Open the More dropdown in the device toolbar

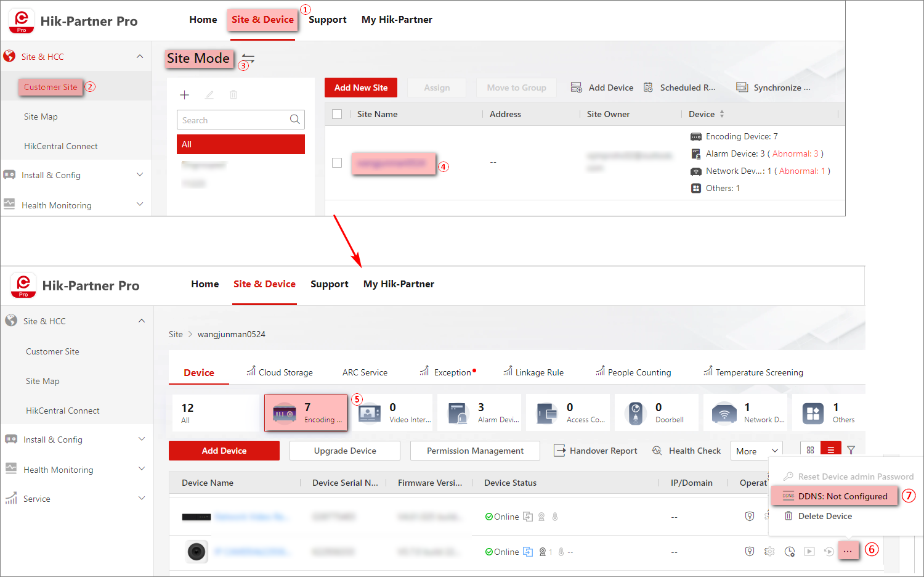pyautogui.click(x=757, y=451)
